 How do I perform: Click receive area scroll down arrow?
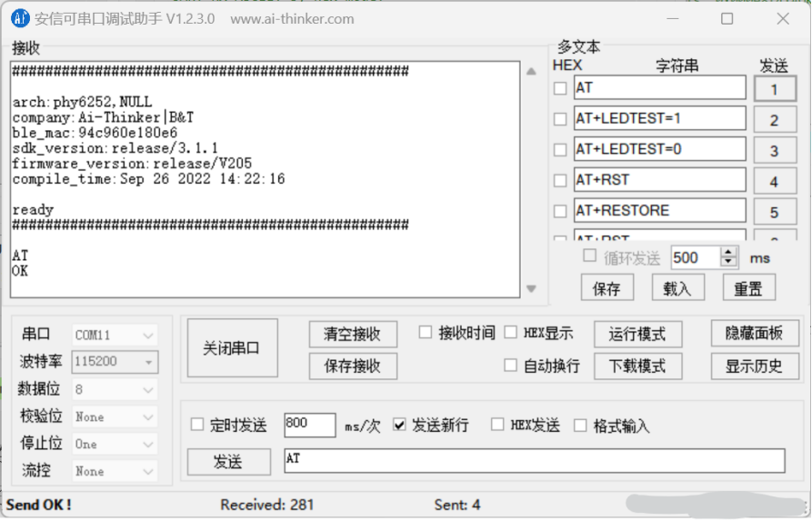531,288
